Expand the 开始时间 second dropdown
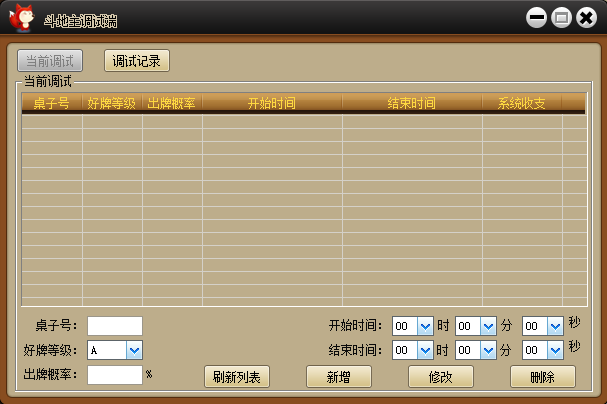Image resolution: width=607 pixels, height=404 pixels. point(555,326)
